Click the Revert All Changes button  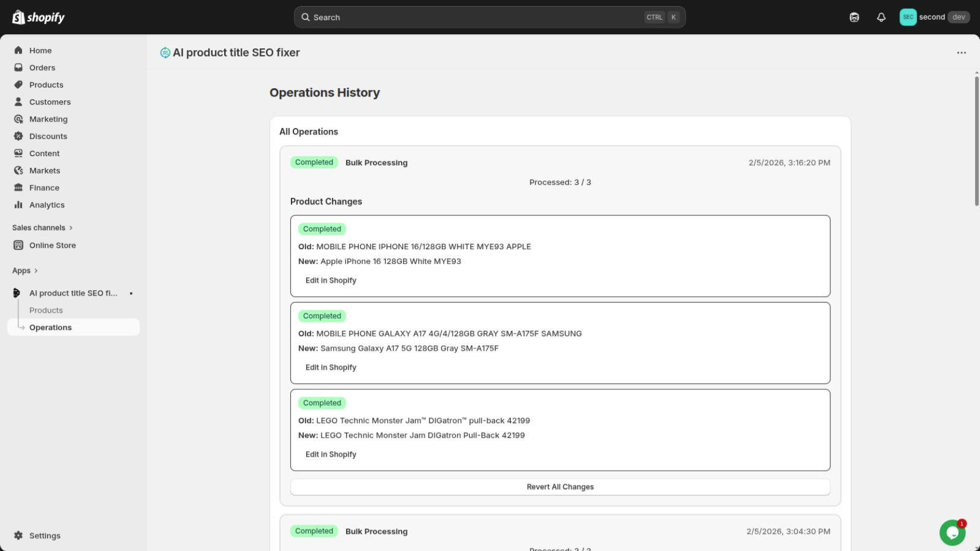[560, 486]
